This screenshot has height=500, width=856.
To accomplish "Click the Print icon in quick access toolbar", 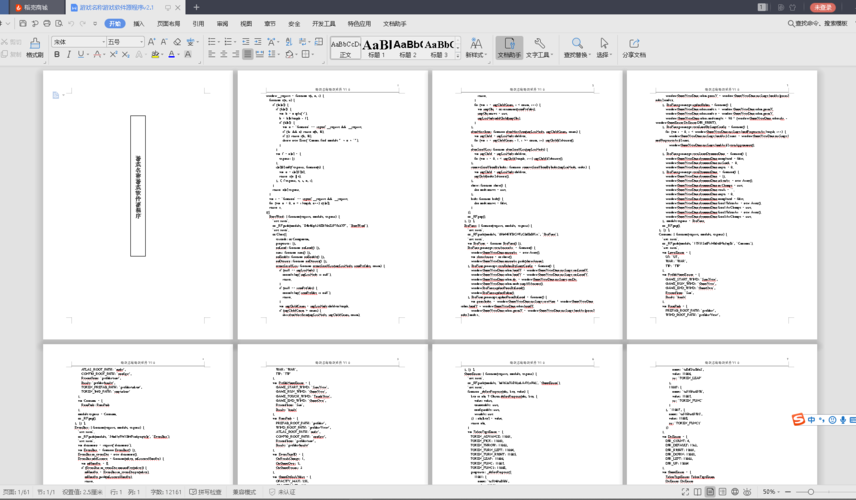I will point(46,23).
